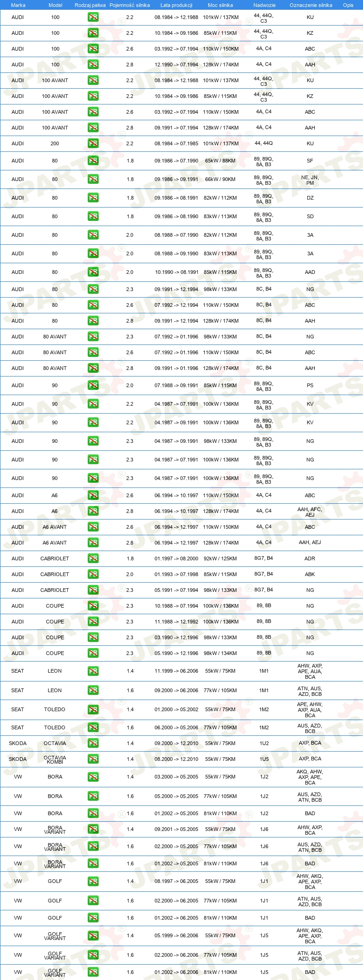This screenshot has width=363, height=980.
Task: Click the Model column header
Action: (55, 5)
